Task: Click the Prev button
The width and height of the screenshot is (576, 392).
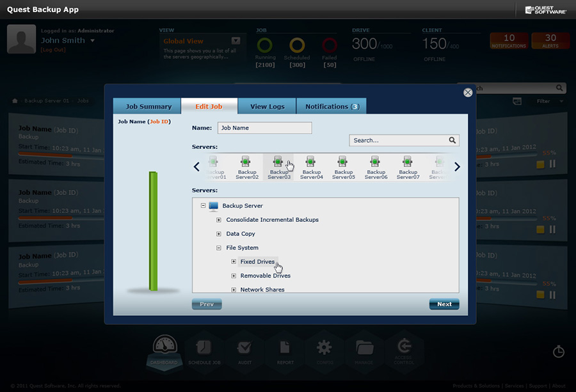Action: [207, 304]
